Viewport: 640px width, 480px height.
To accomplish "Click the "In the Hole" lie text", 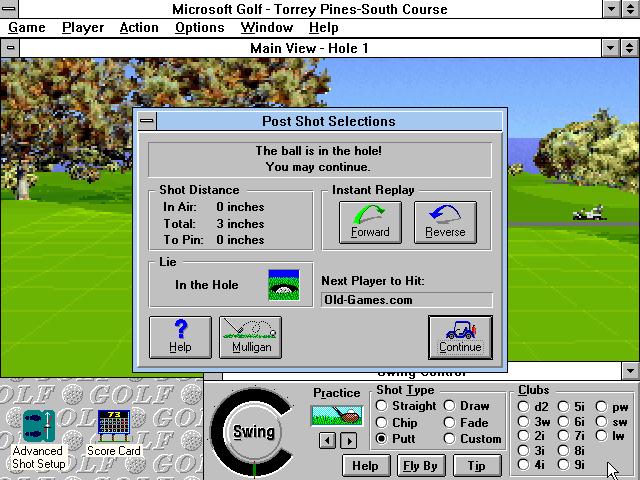I will coord(207,285).
